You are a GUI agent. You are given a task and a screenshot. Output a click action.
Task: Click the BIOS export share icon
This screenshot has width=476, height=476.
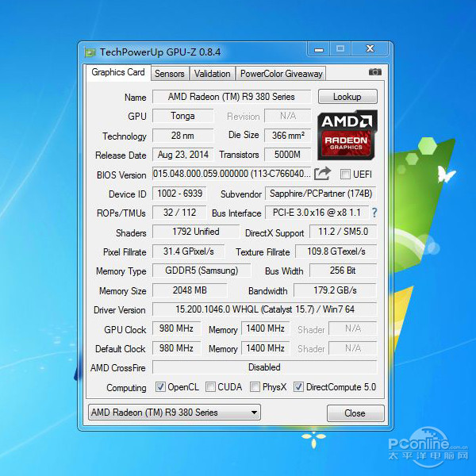click(x=322, y=174)
